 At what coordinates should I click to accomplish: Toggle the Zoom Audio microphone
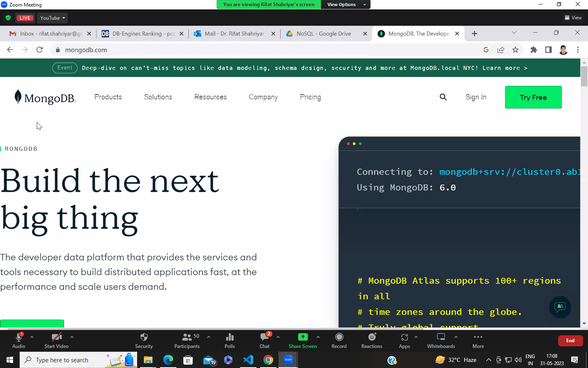19,340
